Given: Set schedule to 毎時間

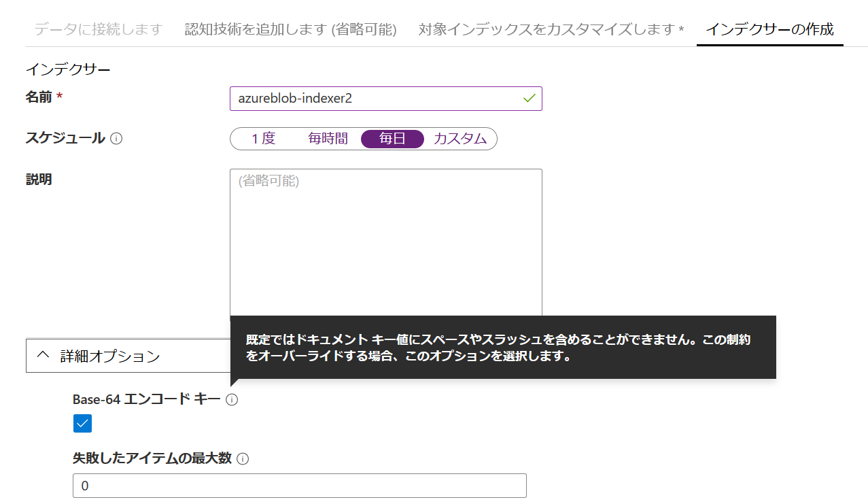Looking at the screenshot, I should pos(328,139).
